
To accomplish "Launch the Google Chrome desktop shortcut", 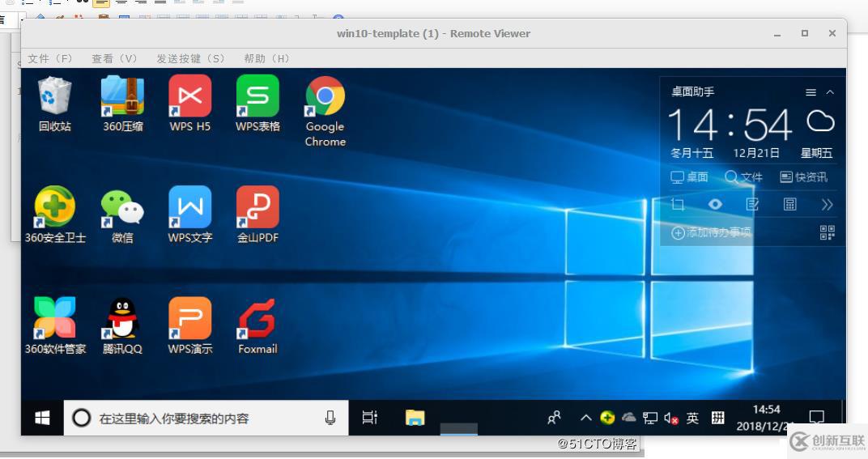I will coord(325,113).
